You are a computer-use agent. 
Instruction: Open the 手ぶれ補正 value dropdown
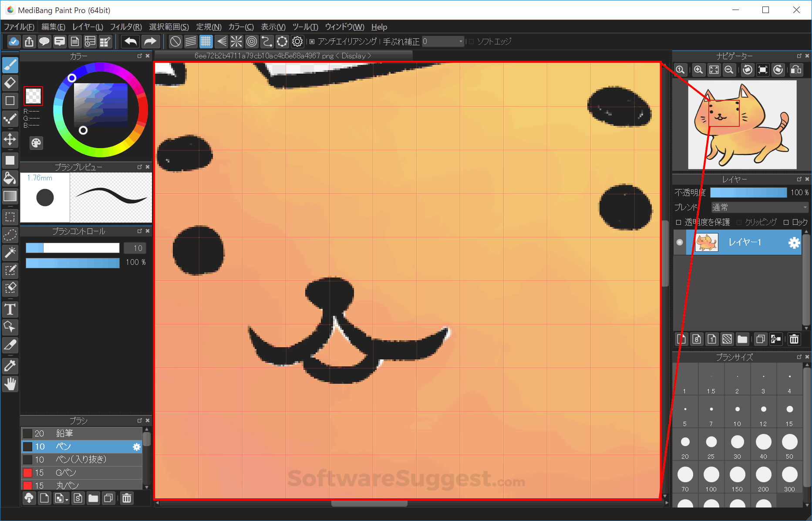point(460,41)
